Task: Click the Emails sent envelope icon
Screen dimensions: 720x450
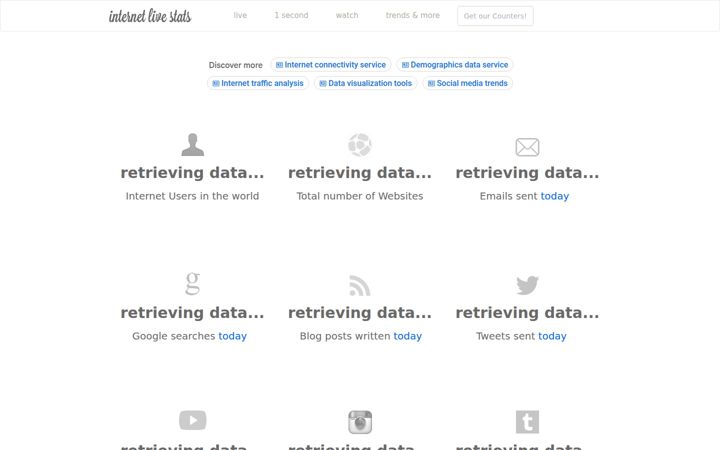Action: (x=527, y=147)
